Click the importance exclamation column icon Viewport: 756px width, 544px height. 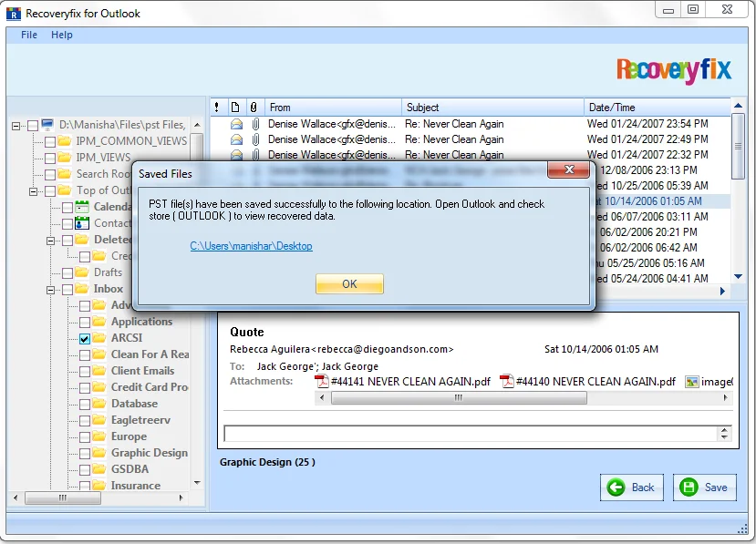(x=216, y=107)
